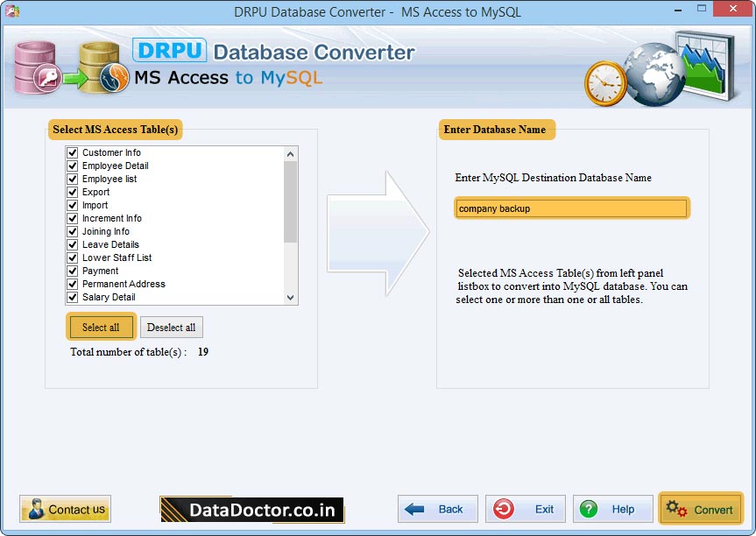Click the Back blue arrow icon
This screenshot has width=756, height=536.
click(413, 509)
